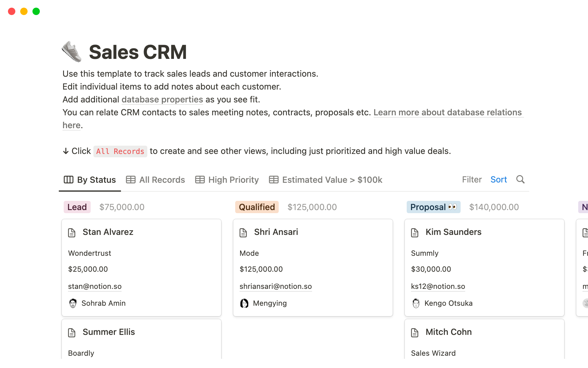Click page icon on Shri Ansari card
Viewport: 588px width, 368px height.
(x=243, y=232)
